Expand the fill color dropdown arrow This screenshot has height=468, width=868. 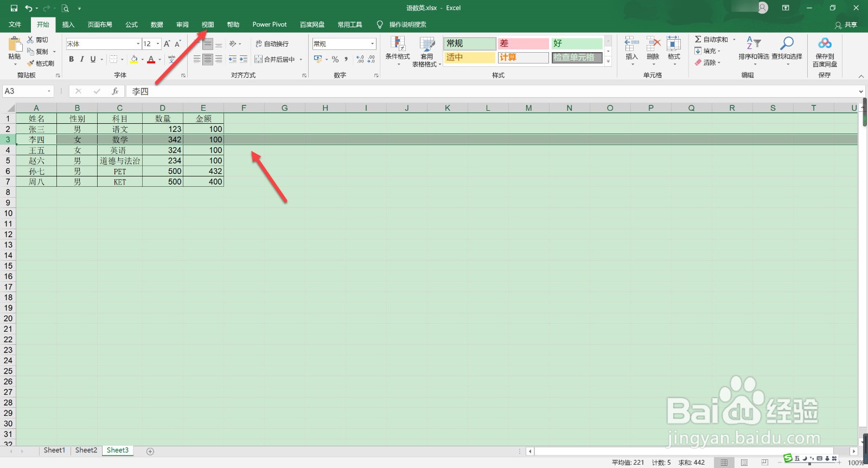142,59
